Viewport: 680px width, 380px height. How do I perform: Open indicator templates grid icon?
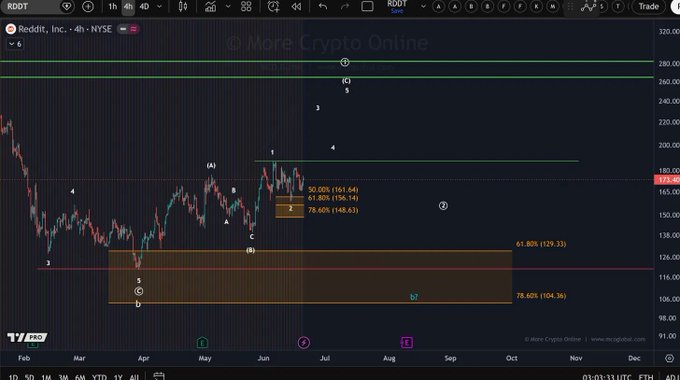click(246, 7)
